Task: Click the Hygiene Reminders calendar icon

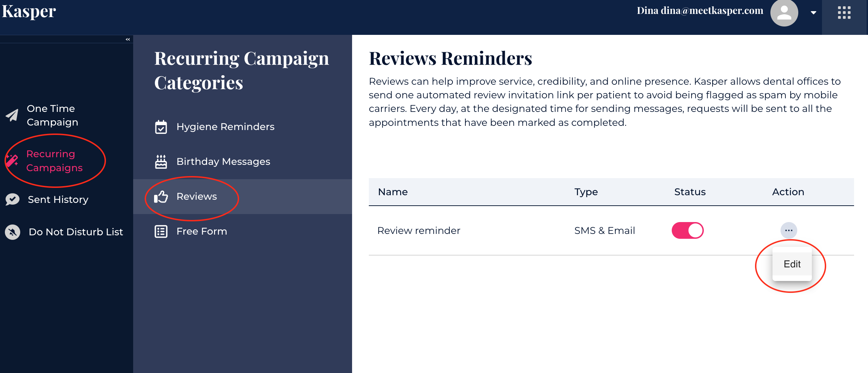Action: coord(161,127)
